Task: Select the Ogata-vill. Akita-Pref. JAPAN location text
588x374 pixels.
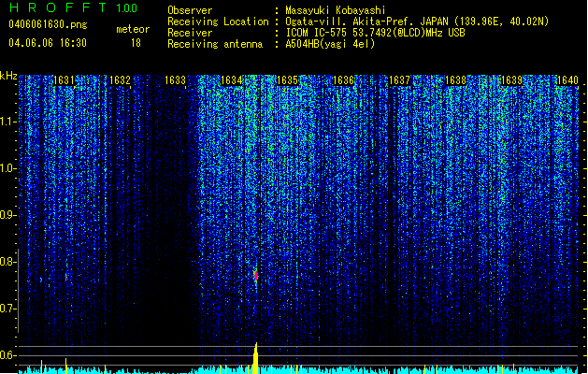Action: (417, 22)
